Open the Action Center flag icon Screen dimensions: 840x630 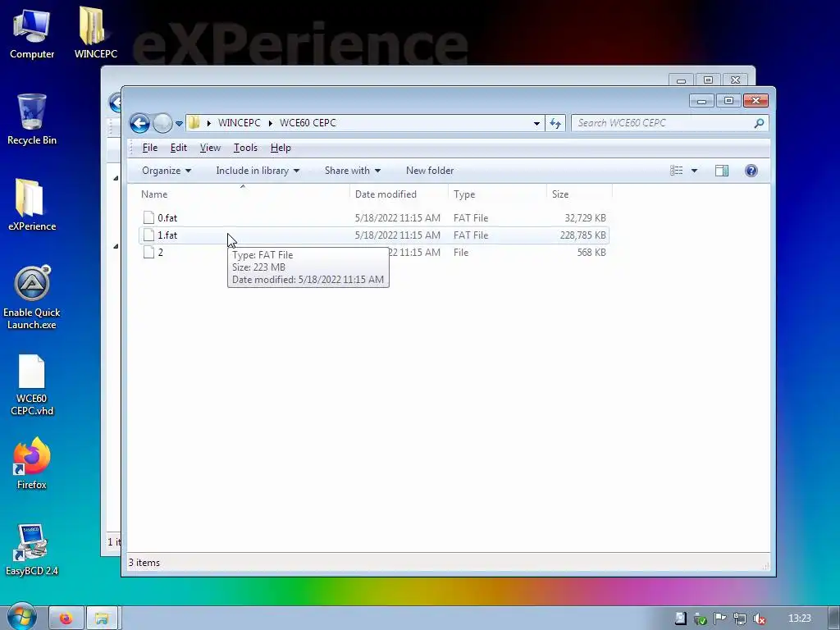(x=720, y=619)
